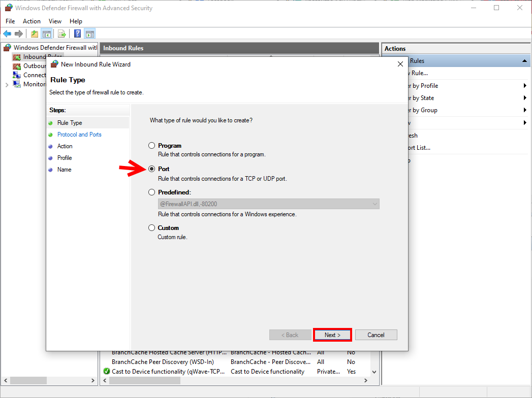Image resolution: width=532 pixels, height=398 pixels.
Task: Click 'Cast to Device functionality' group cell
Action: 267,372
